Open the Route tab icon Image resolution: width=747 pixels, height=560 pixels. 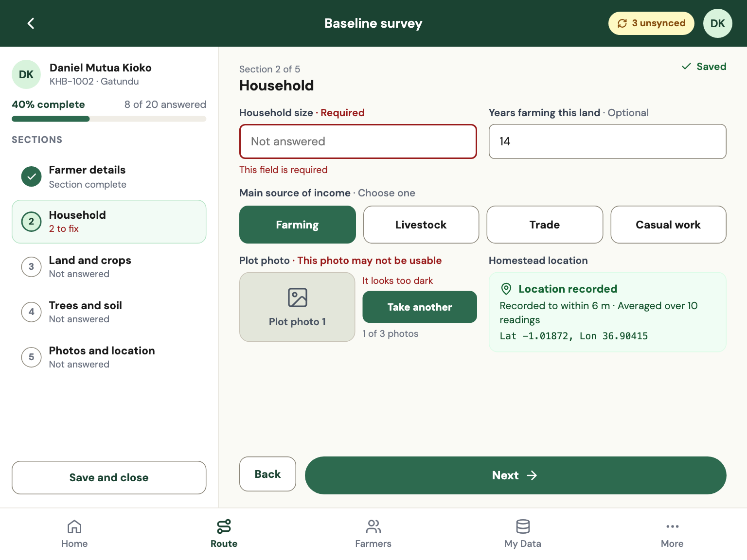point(224,526)
